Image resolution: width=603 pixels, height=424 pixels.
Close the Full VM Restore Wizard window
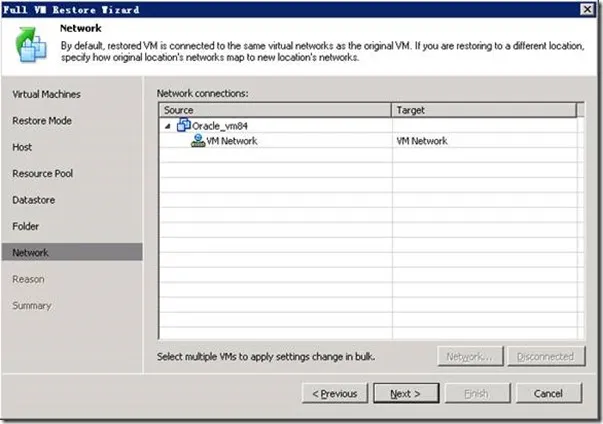[x=587, y=9]
